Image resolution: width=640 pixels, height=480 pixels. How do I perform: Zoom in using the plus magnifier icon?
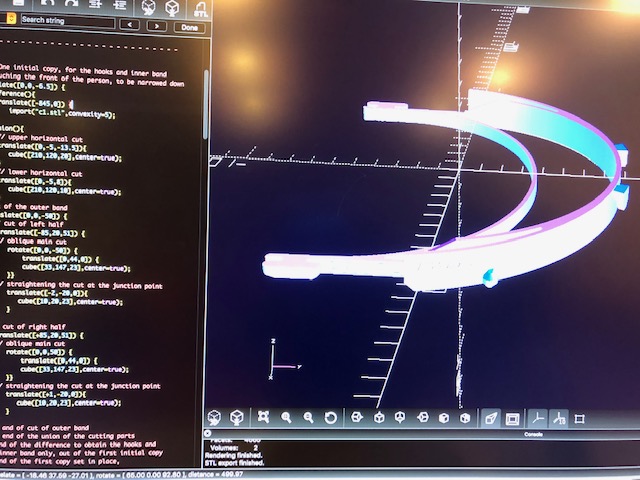(x=286, y=417)
